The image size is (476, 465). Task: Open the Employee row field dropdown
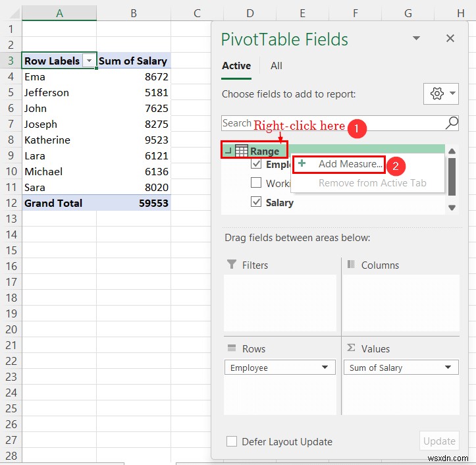pyautogui.click(x=325, y=368)
